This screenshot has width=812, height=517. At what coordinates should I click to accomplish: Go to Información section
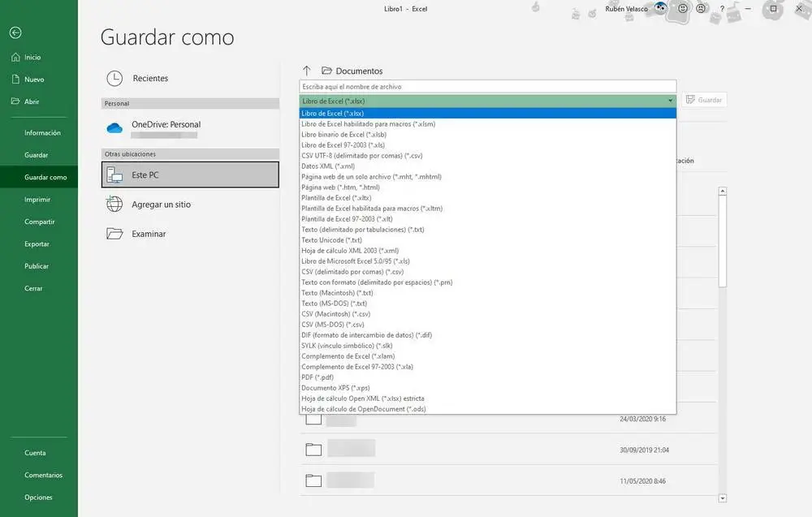click(42, 133)
